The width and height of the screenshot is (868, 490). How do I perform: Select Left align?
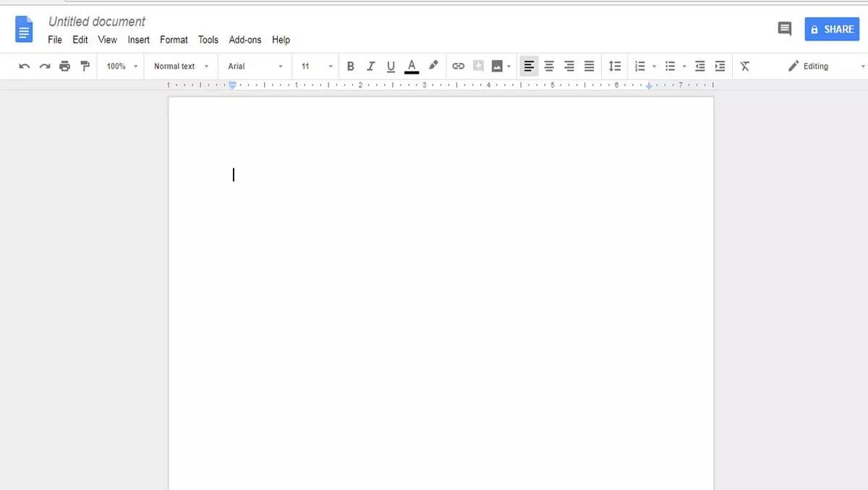[x=529, y=66]
